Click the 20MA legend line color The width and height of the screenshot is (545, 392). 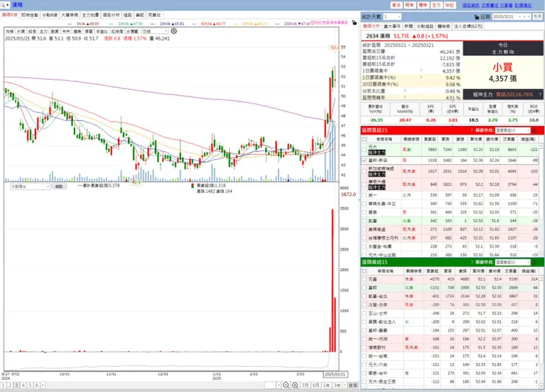pyautogui.click(x=152, y=24)
